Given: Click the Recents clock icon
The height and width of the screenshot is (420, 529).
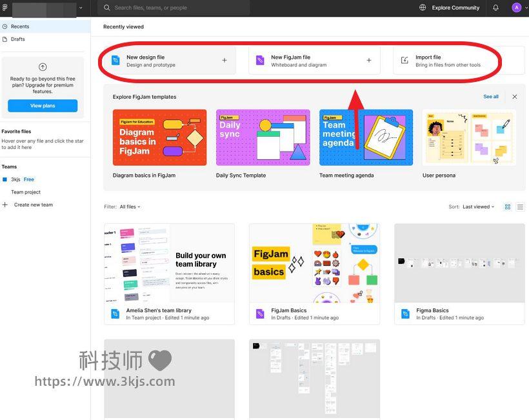Looking at the screenshot, I should tap(5, 26).
